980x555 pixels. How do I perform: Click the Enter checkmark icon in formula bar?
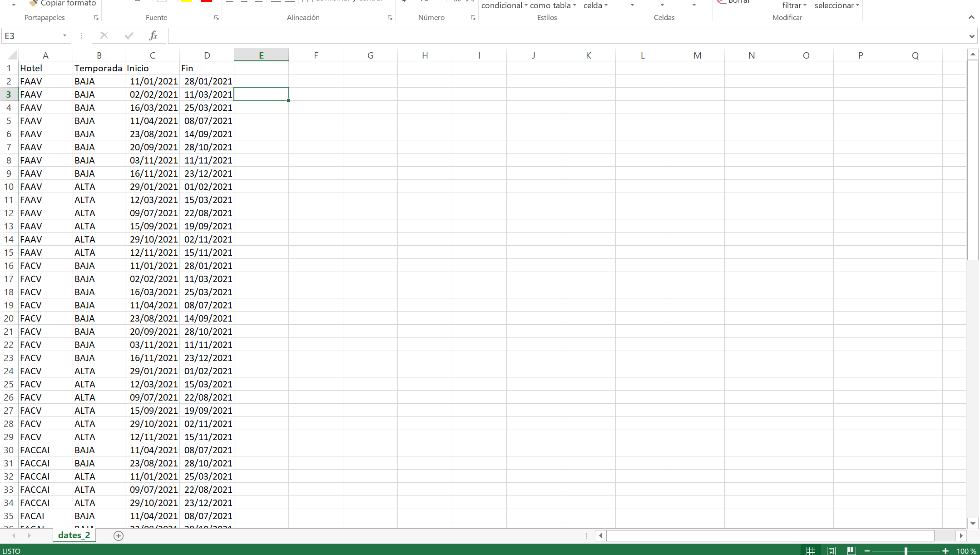coord(129,36)
